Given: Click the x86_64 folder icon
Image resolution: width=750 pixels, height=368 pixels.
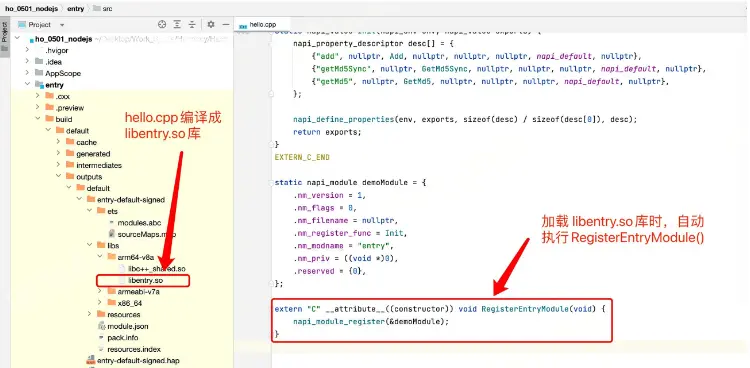Looking at the screenshot, I should [111, 302].
